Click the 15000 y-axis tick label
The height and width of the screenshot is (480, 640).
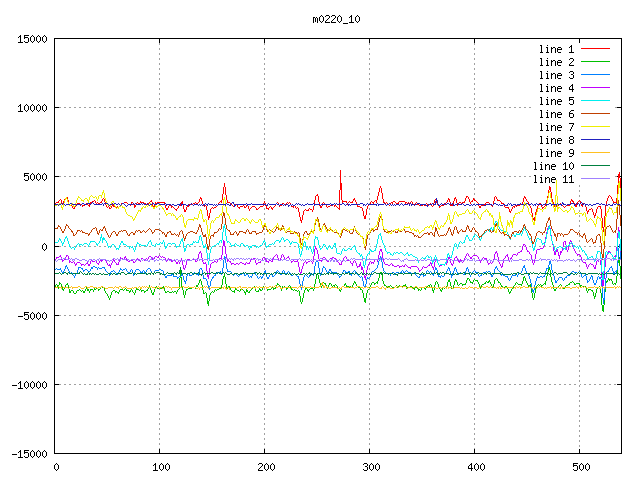pyautogui.click(x=30, y=39)
